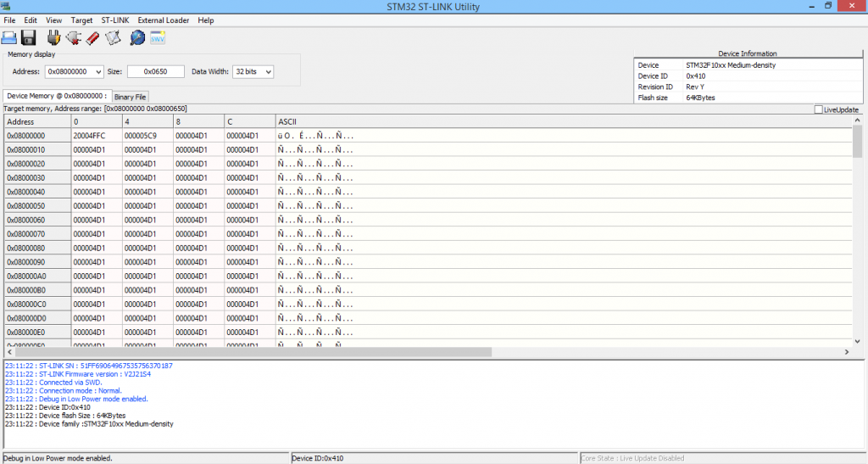868x464 pixels.
Task: Click log line ST-LINK SN
Action: pyautogui.click(x=88, y=366)
